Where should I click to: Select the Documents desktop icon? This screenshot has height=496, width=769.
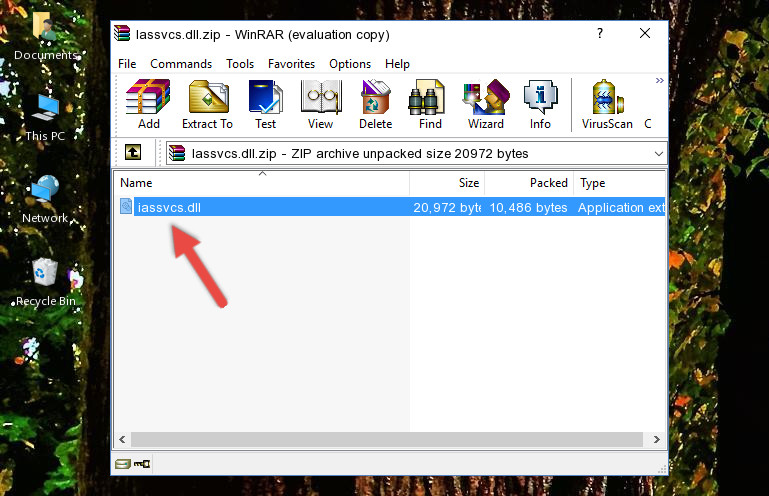point(45,36)
